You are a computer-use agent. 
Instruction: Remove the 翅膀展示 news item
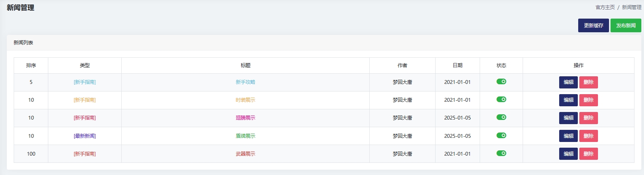coord(588,118)
